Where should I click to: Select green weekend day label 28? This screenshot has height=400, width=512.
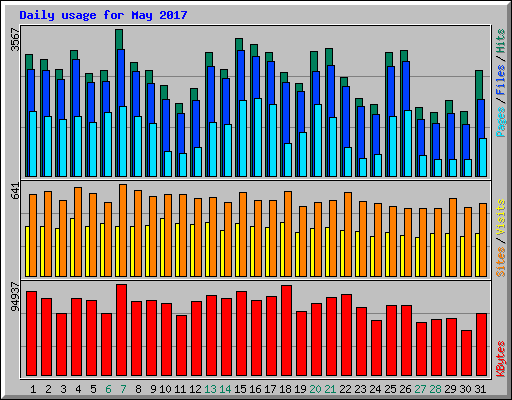435,389
